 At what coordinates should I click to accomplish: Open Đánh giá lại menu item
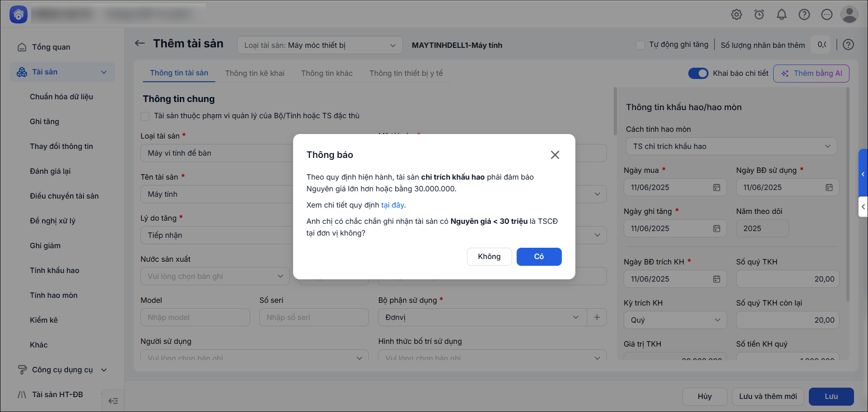click(x=50, y=171)
